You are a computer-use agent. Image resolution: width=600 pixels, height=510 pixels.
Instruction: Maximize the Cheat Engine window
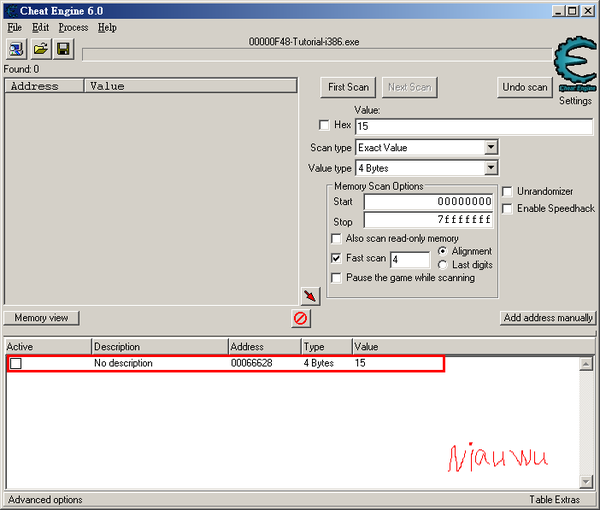pyautogui.click(x=572, y=11)
